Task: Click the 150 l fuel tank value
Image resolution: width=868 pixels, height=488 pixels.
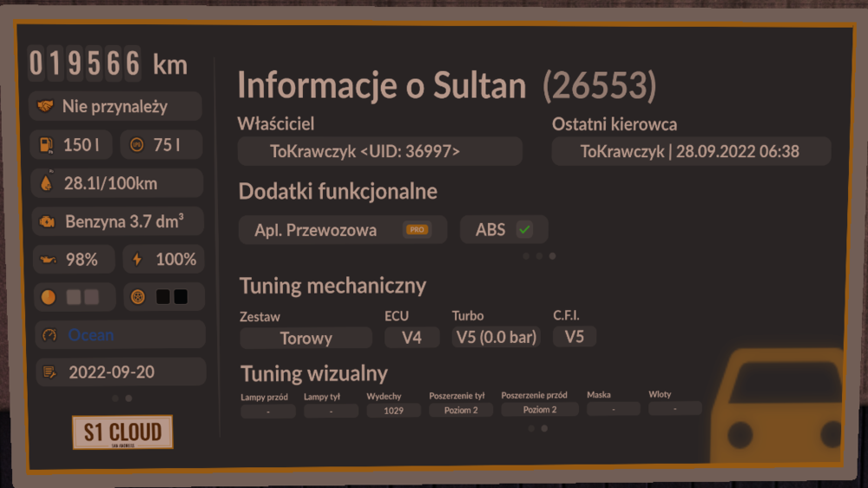Action: tap(82, 145)
